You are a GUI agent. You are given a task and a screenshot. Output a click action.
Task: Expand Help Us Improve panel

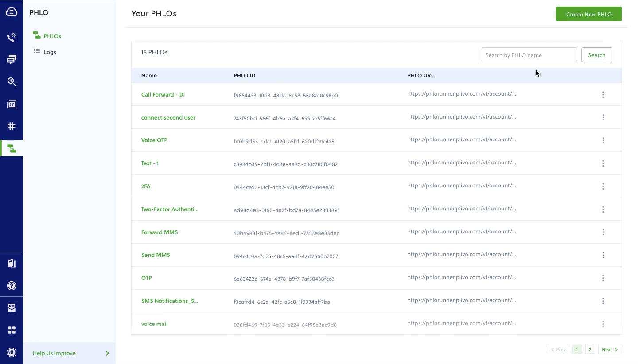69,353
